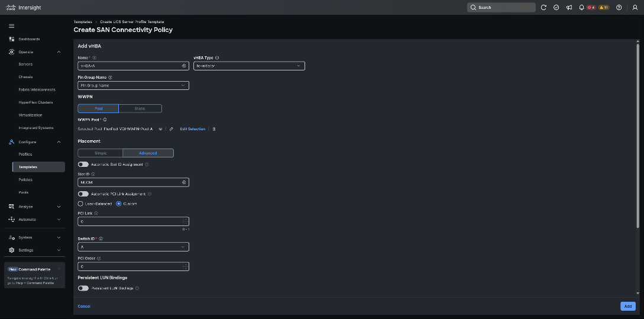
Task: Expand the System section in sidebar
Action: click(59, 237)
